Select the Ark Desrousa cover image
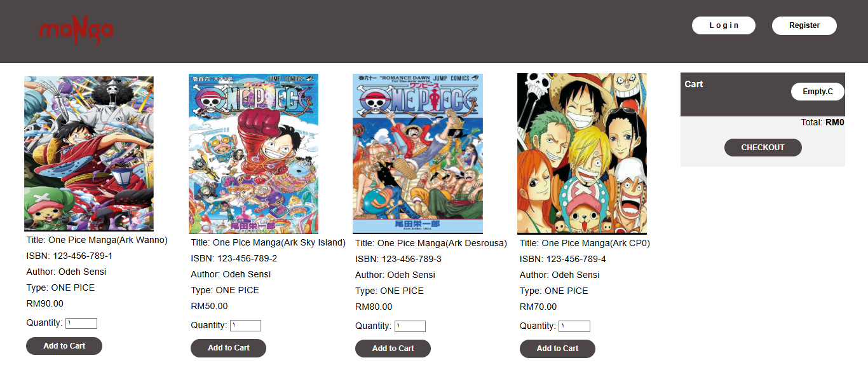868x367 pixels. coord(418,154)
